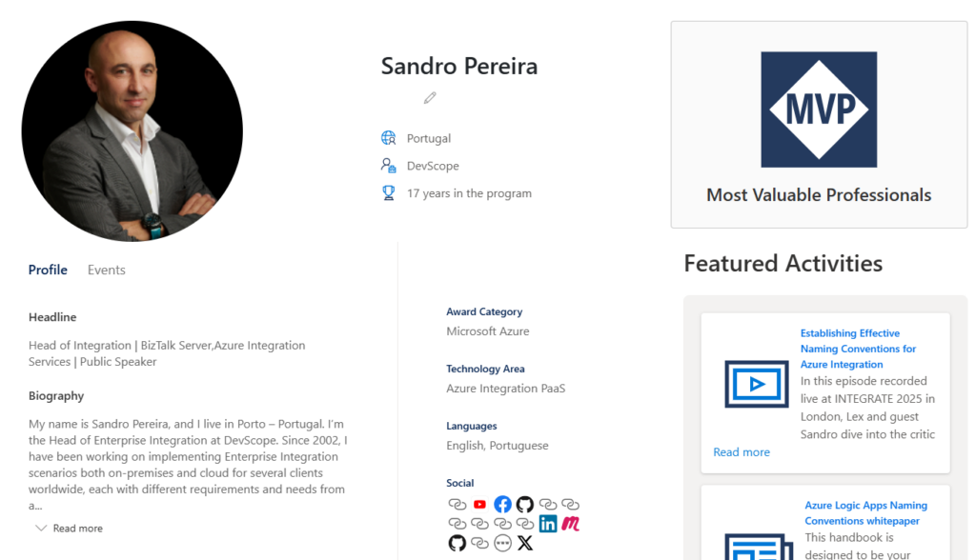
Task: Open the LinkedIn social icon
Action: tap(548, 524)
